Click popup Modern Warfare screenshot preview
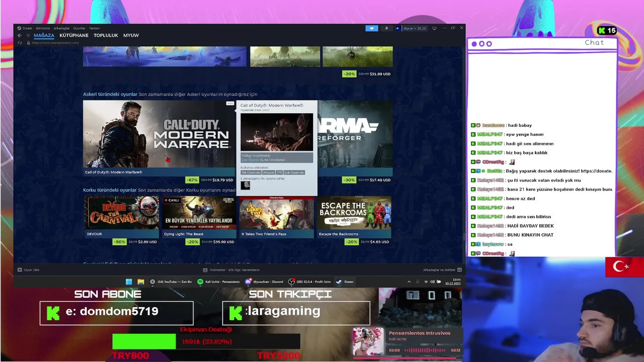The height and width of the screenshot is (362, 644). (277, 132)
